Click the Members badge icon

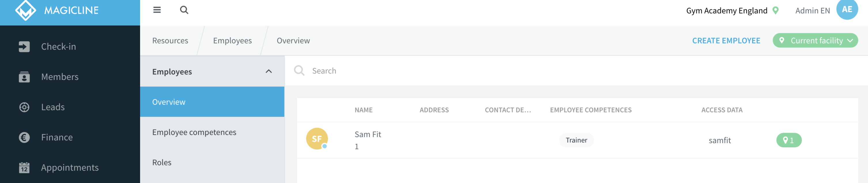pos(24,77)
